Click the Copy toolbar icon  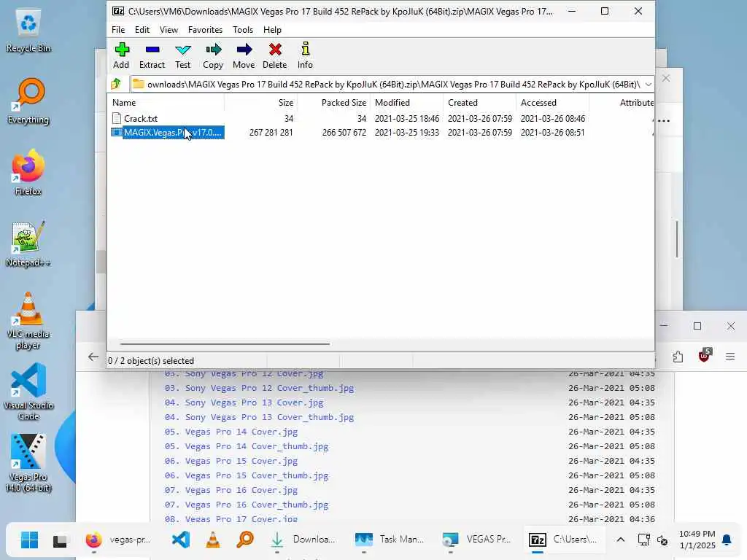(x=213, y=55)
